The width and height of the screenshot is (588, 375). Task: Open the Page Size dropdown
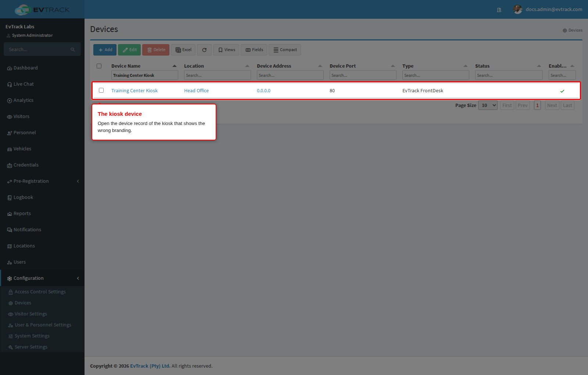[x=488, y=106]
